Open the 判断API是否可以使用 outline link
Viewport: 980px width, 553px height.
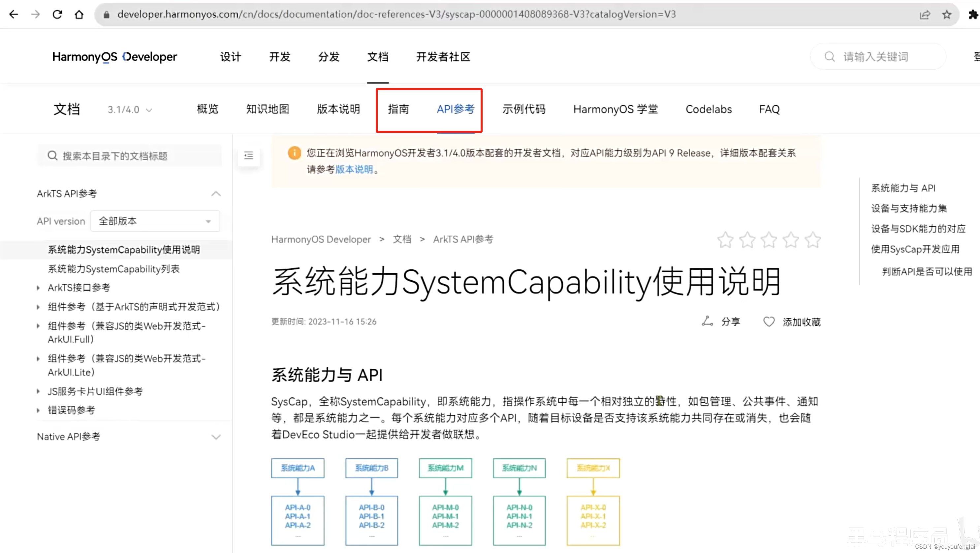[x=927, y=271]
